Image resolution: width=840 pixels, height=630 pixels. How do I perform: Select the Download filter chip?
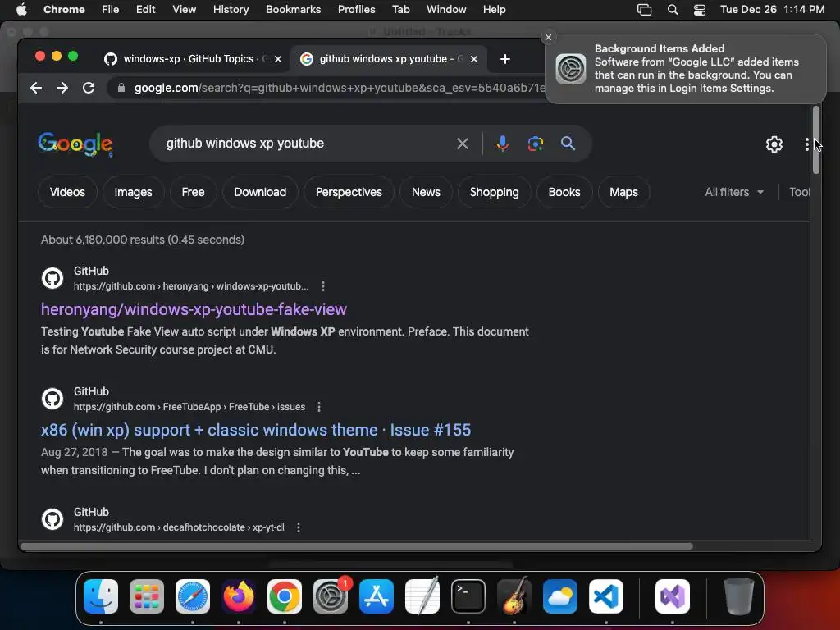tap(260, 192)
